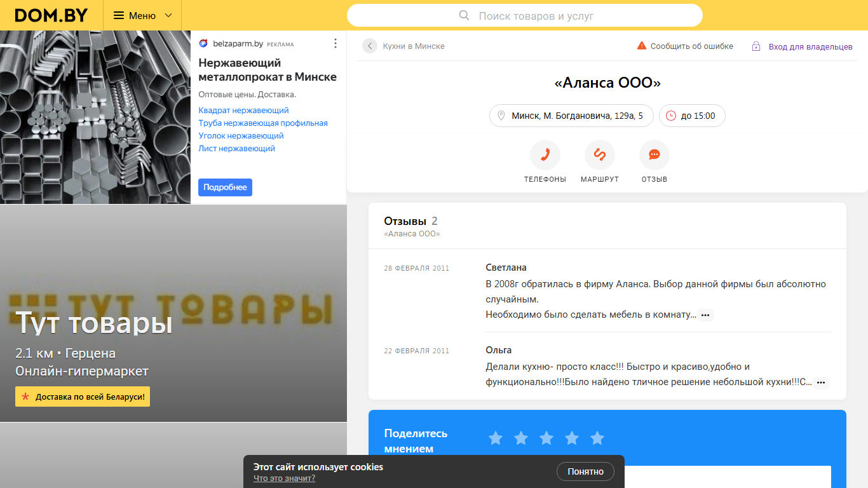Viewport: 868px width, 488px height.
Task: Click Онлайн-гипермаркет subtitle
Action: pos(82,371)
